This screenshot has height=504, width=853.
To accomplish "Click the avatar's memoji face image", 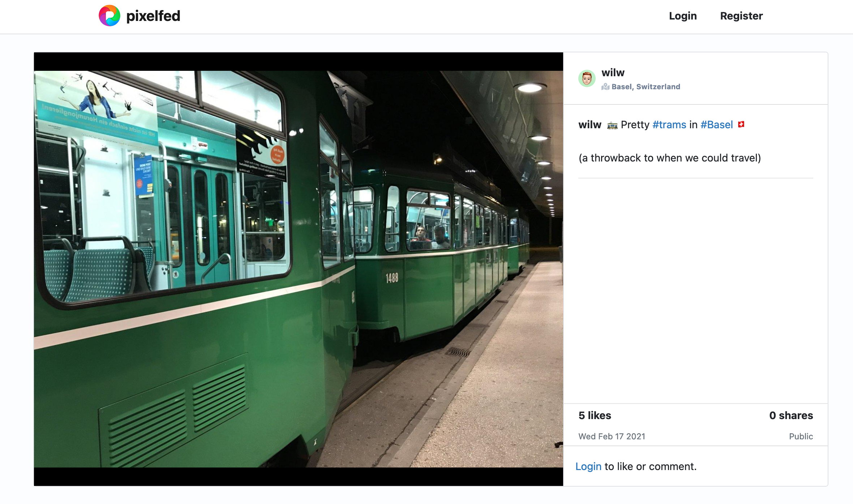I will point(587,78).
